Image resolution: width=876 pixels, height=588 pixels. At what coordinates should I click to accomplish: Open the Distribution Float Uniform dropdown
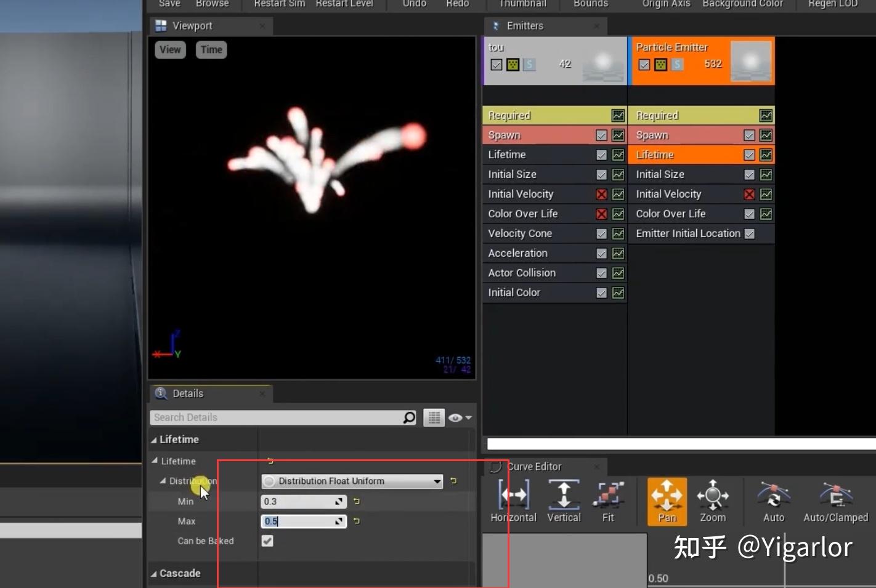352,481
